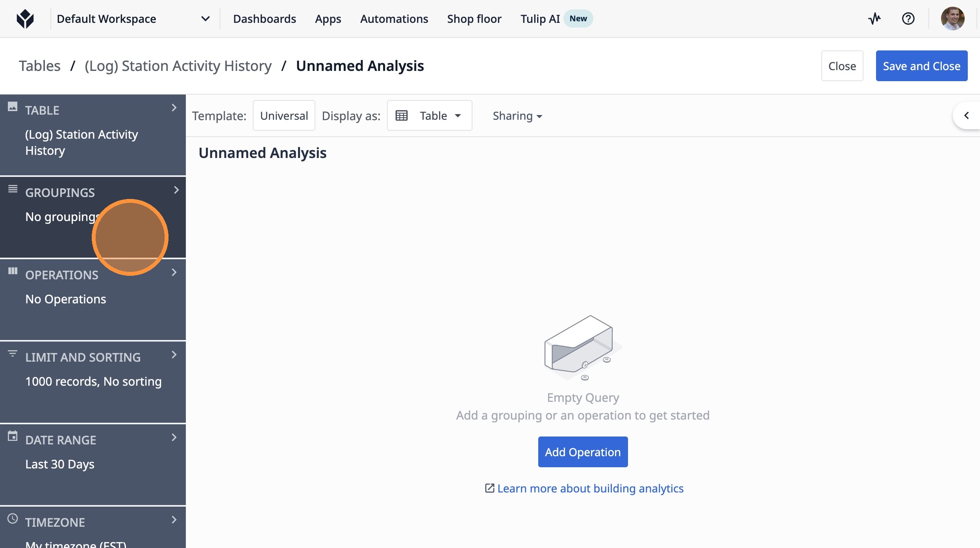Image resolution: width=980 pixels, height=548 pixels.
Task: Click the Table section image icon
Action: (13, 106)
